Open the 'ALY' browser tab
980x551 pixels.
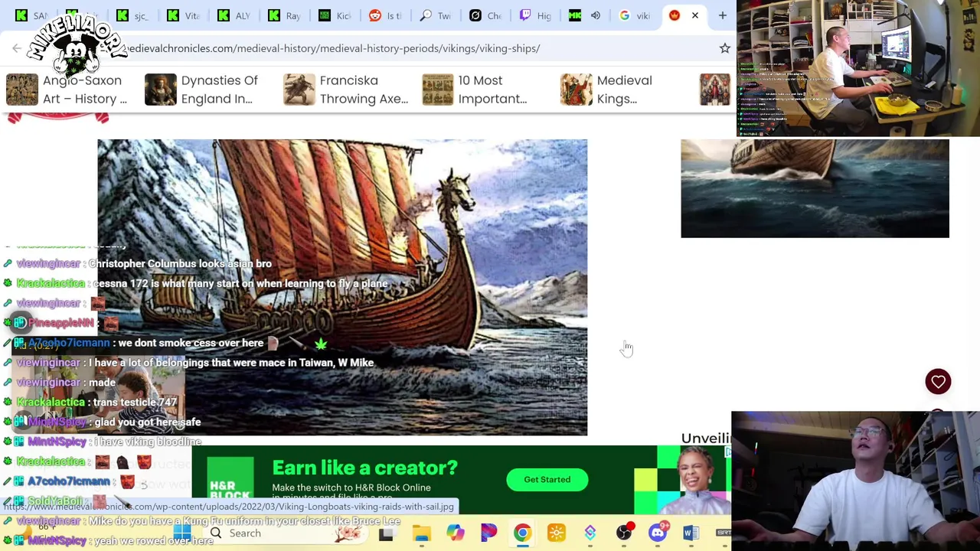(x=234, y=15)
